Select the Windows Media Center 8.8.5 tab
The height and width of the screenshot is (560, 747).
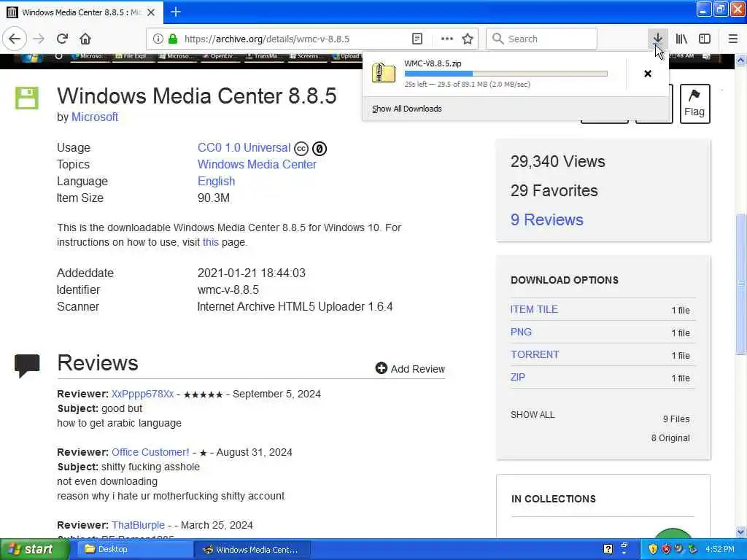(x=82, y=12)
